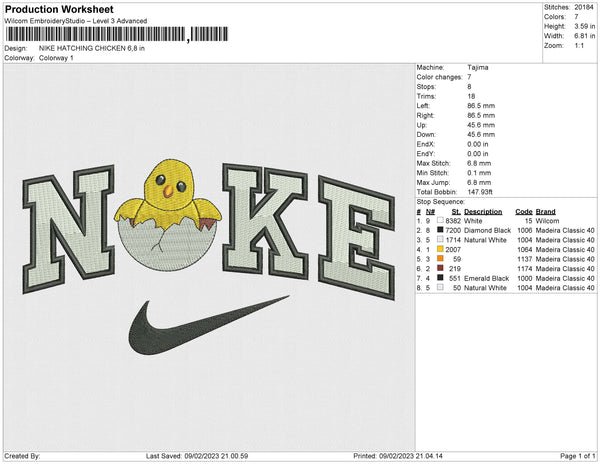
Task: Click the yellow swatch next to 2007
Action: coord(440,249)
